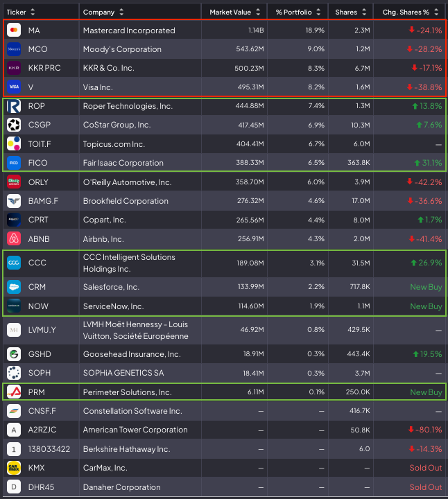Click the CoStar Group logo icon
This screenshot has width=448, height=499.
tap(14, 125)
